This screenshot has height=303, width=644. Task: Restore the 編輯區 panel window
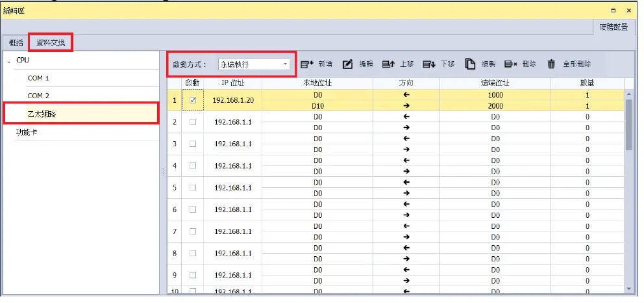coord(613,10)
